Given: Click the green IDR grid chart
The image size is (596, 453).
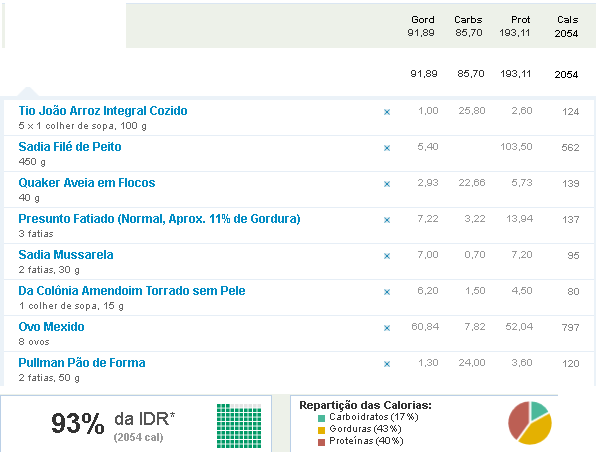Looking at the screenshot, I should [239, 426].
